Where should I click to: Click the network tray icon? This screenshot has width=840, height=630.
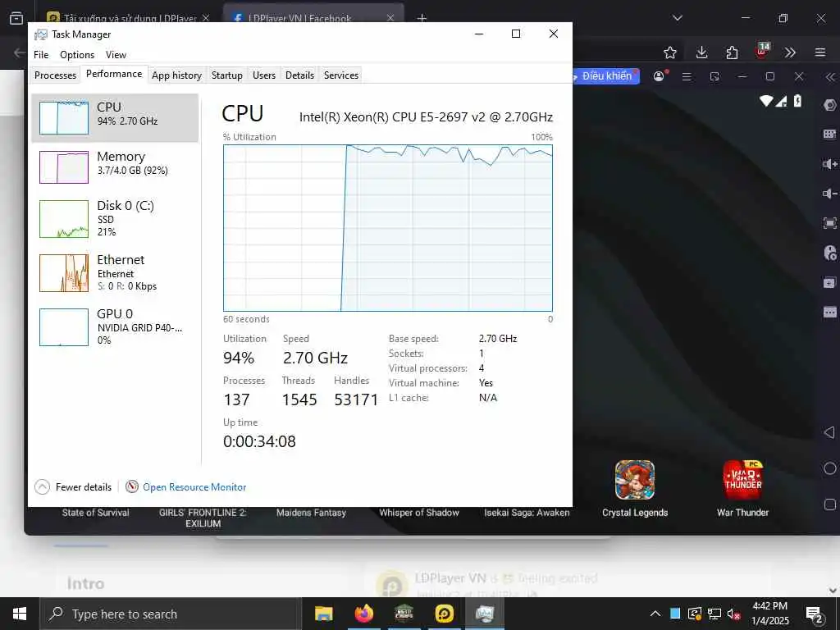coord(714,614)
